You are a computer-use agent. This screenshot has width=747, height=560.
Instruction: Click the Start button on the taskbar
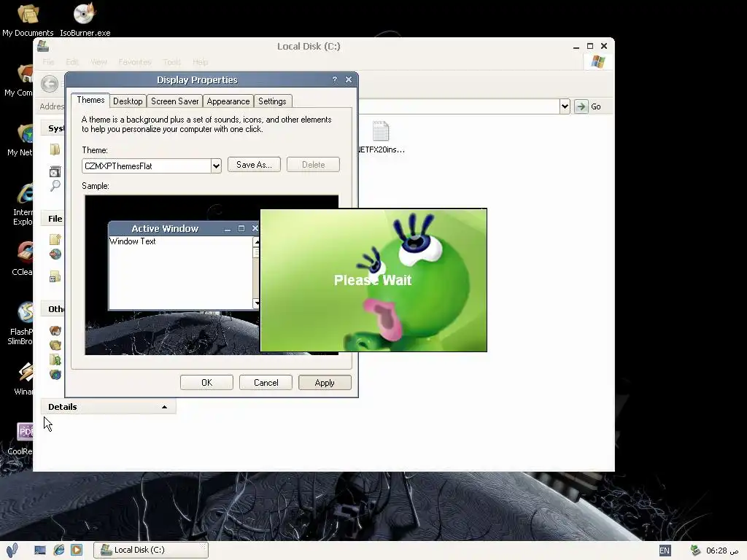click(12, 551)
